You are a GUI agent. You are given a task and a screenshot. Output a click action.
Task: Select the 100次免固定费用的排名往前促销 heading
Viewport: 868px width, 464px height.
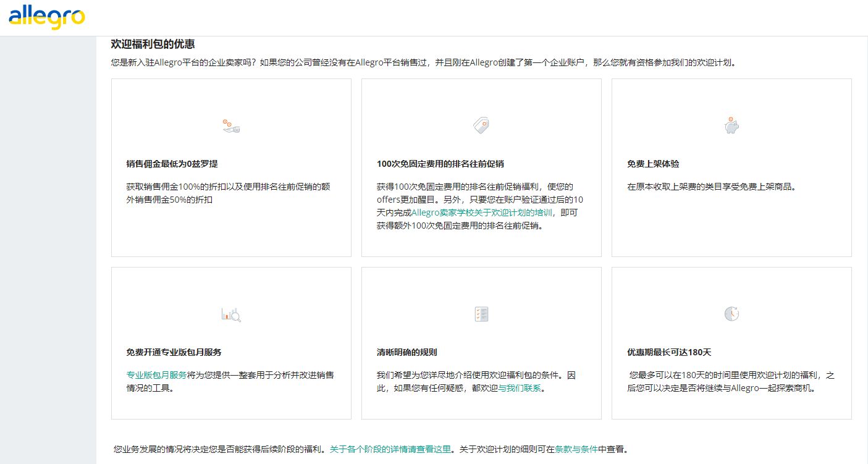440,164
